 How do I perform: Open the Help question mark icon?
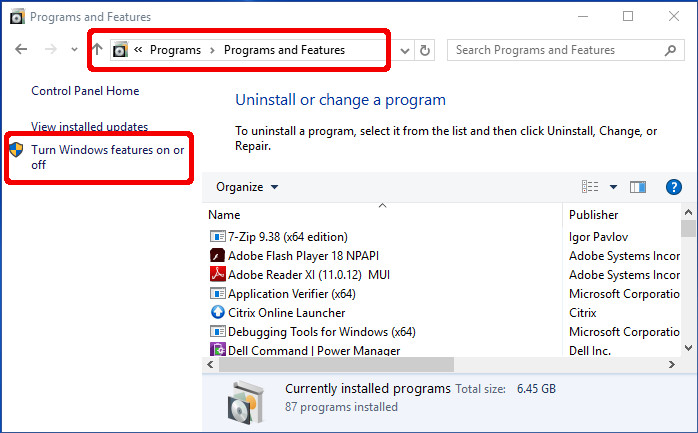(673, 187)
